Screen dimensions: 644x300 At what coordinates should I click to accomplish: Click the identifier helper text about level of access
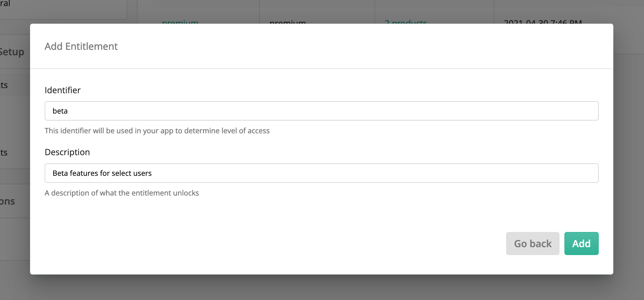pos(157,131)
